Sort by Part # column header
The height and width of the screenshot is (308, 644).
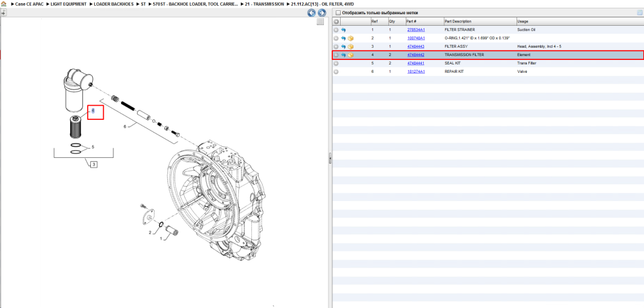424,21
